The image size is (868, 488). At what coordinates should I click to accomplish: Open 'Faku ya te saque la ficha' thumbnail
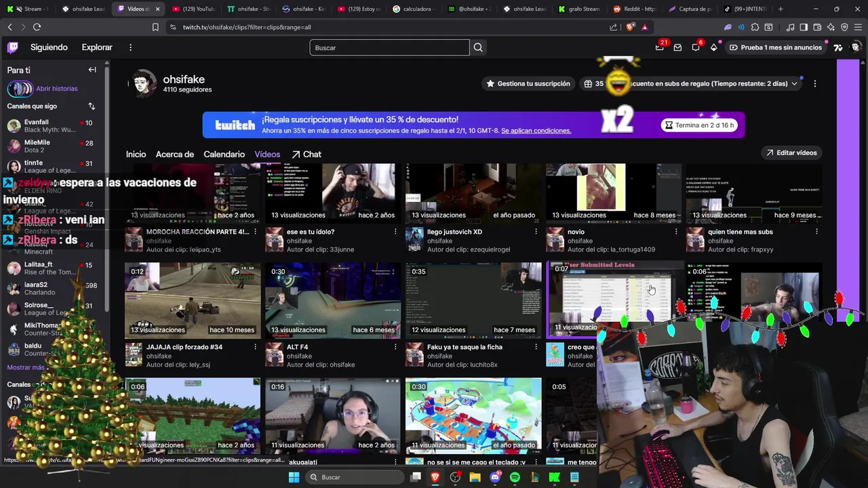tap(473, 300)
